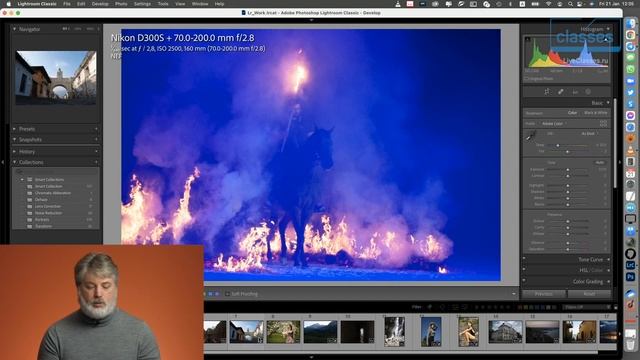Click the Navigator preview image

pyautogui.click(x=56, y=78)
